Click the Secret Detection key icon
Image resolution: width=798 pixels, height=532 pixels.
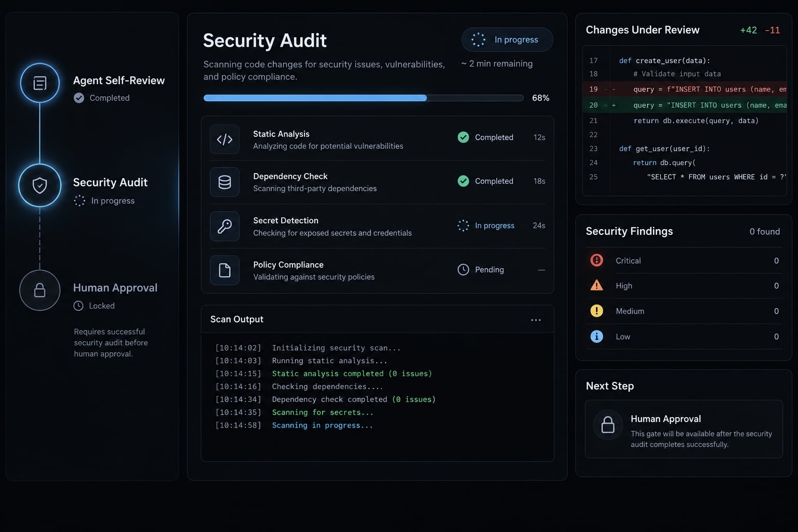click(224, 226)
